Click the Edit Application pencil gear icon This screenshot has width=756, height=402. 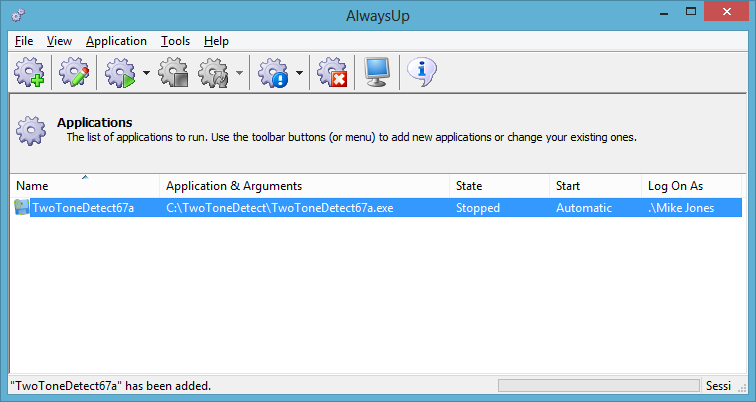[x=74, y=72]
